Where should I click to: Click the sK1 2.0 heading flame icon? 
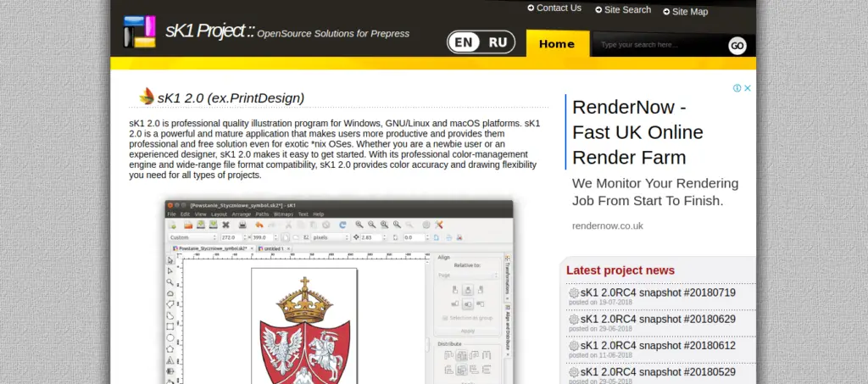click(x=147, y=97)
